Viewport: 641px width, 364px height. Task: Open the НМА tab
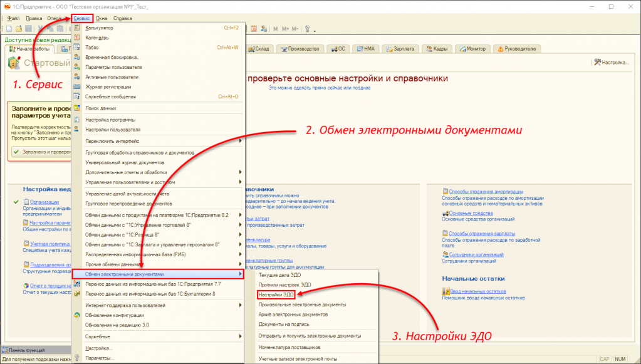tap(366, 49)
